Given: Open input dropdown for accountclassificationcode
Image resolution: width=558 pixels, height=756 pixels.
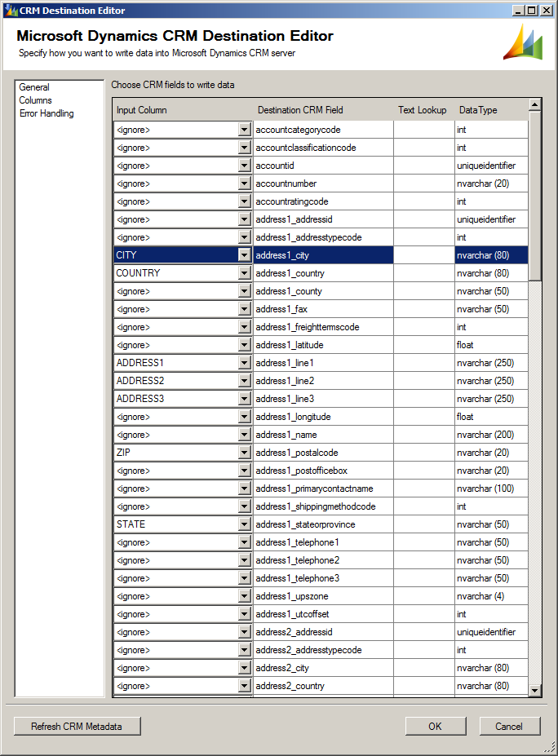Looking at the screenshot, I should pos(245,148).
